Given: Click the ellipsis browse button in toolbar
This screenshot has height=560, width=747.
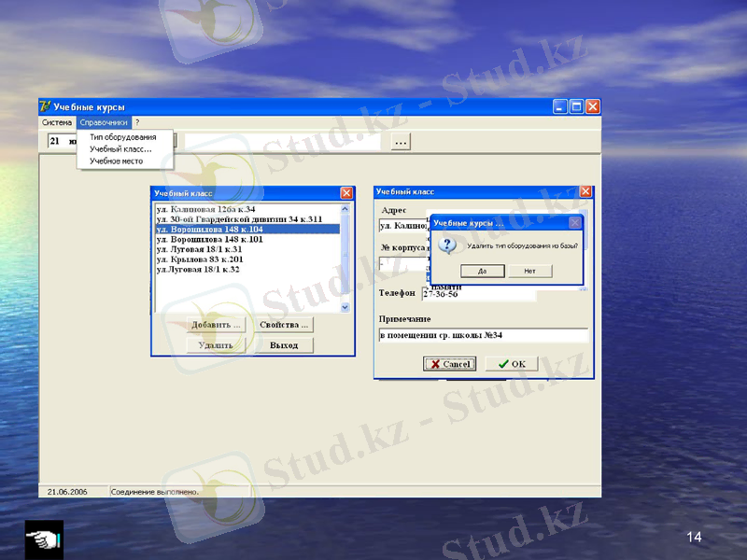Looking at the screenshot, I should coord(401,142).
